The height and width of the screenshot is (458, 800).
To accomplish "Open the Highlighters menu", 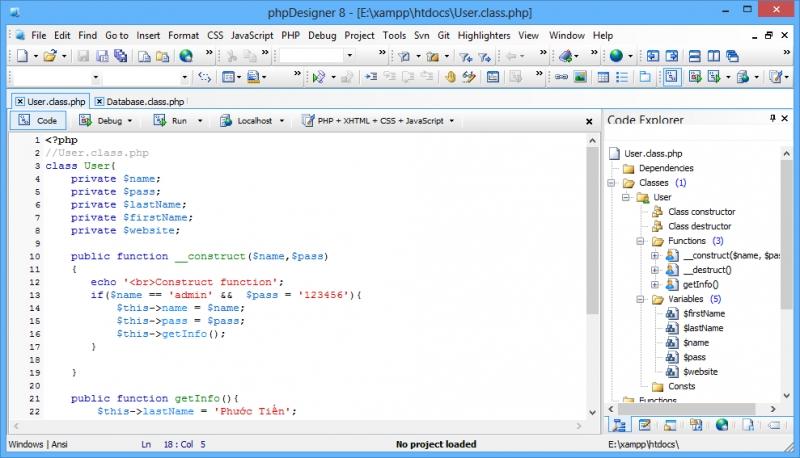I will point(484,35).
